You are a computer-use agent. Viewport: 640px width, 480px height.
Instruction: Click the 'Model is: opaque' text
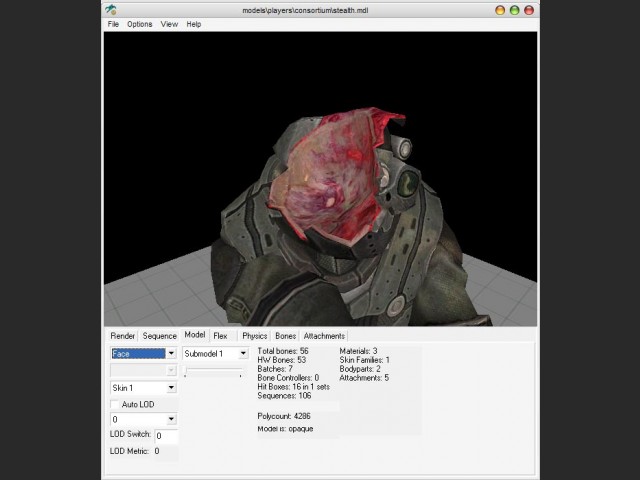pyautogui.click(x=285, y=429)
